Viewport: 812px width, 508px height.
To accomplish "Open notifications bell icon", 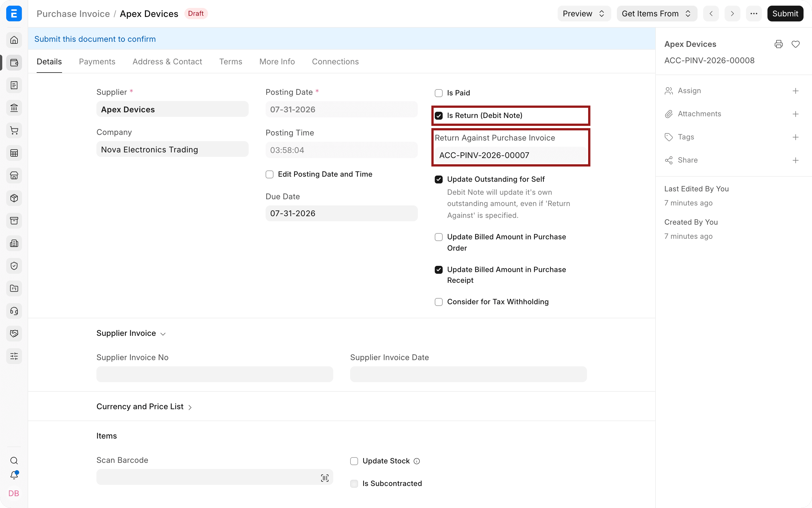I will [x=14, y=475].
